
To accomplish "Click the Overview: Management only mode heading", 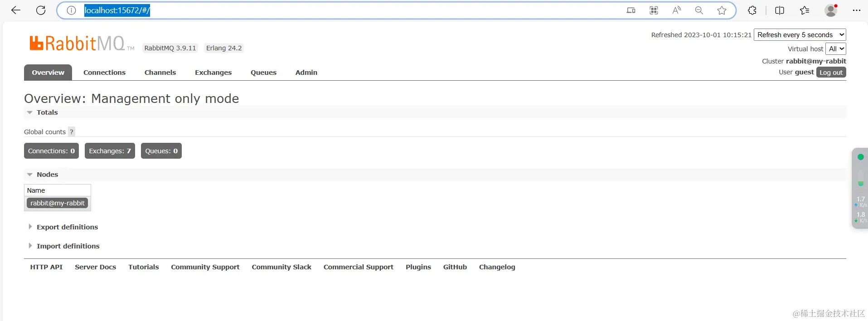I will 131,98.
